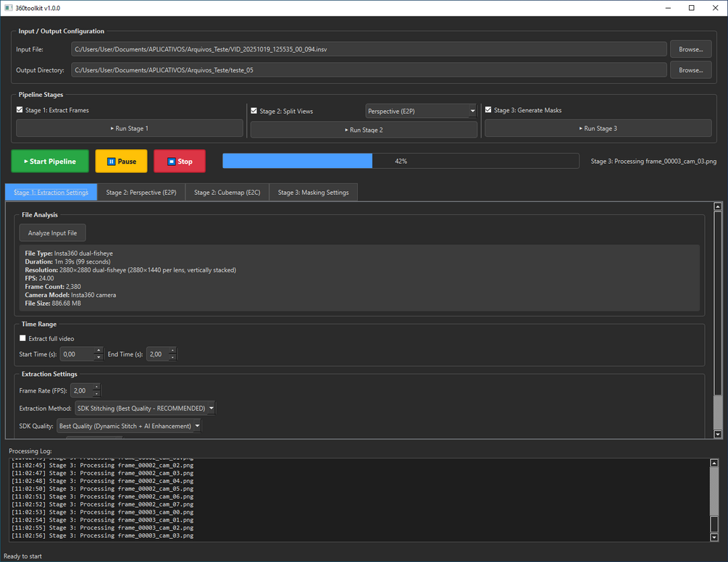The height and width of the screenshot is (562, 728).
Task: Click the 42% pipeline progress bar
Action: [x=401, y=161]
